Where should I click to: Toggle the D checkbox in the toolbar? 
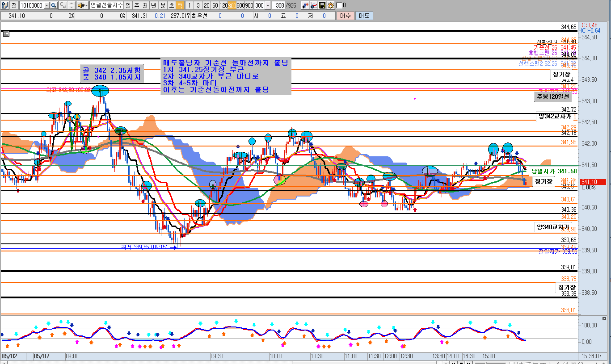[339, 5]
